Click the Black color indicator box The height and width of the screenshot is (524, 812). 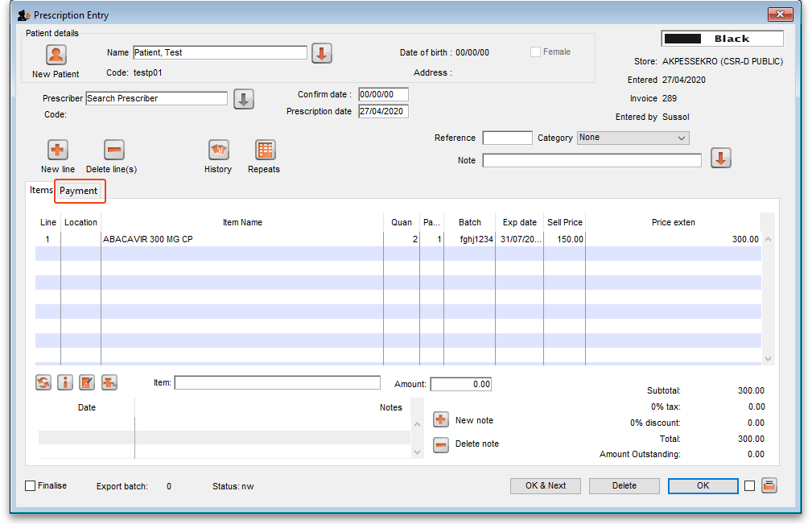click(722, 39)
